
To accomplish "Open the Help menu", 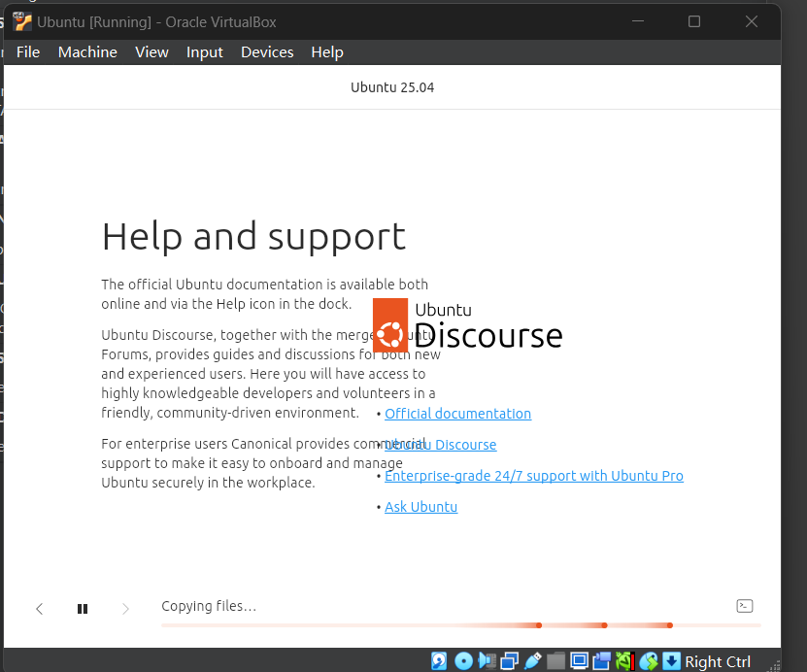I will pyautogui.click(x=327, y=52).
